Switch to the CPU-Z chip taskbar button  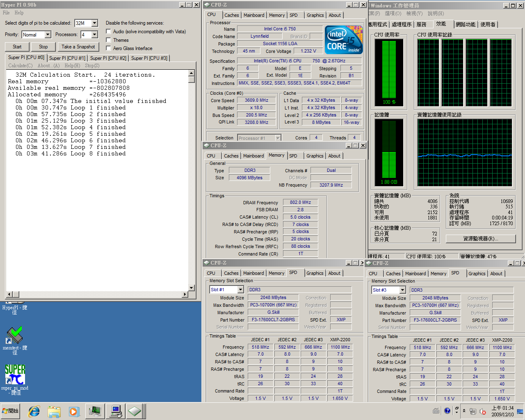point(135,411)
